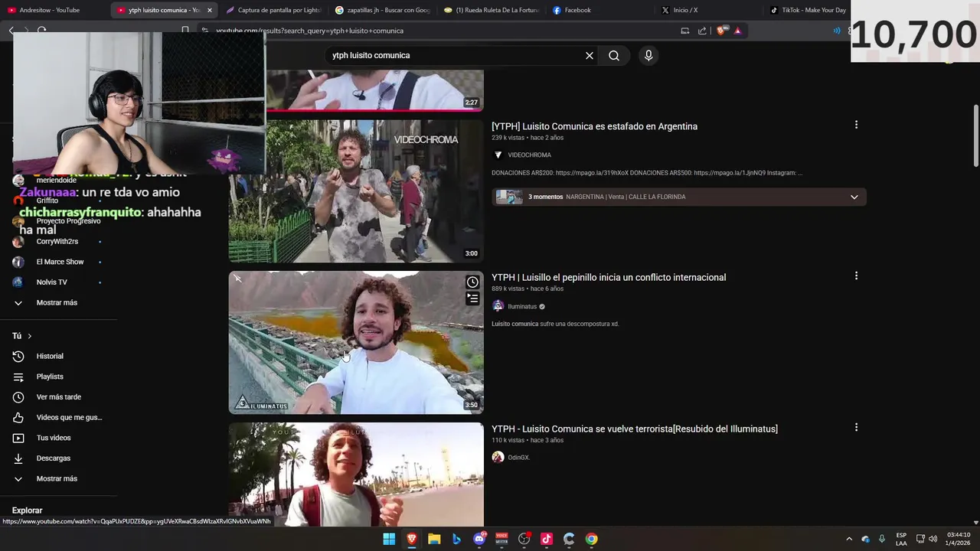Open the terrorista video thumbnail with palm trees
The height and width of the screenshot is (551, 980).
356,474
